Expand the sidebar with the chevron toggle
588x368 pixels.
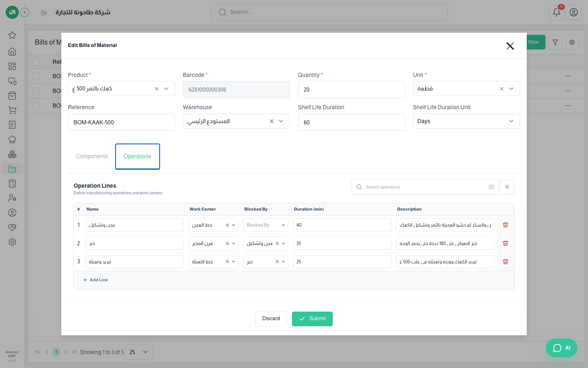click(24, 12)
